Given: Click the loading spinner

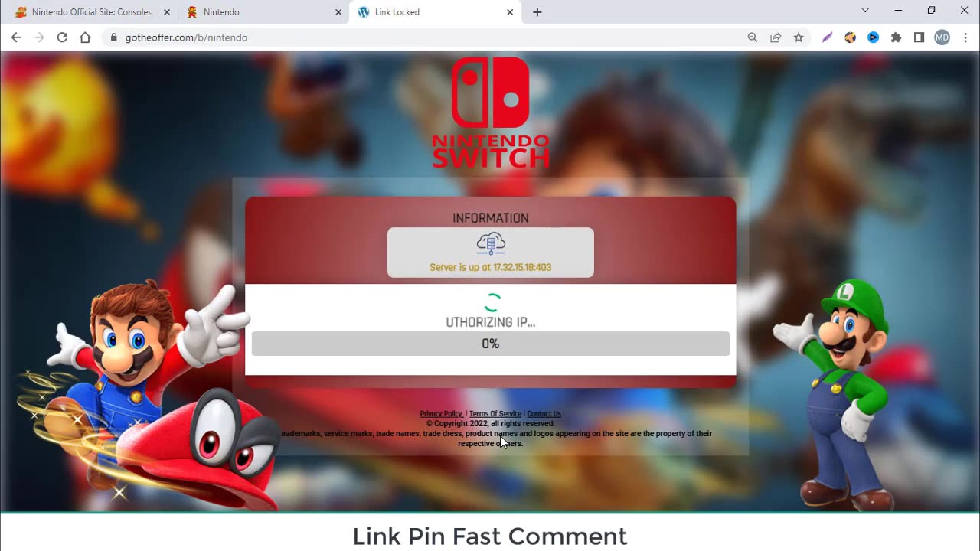Looking at the screenshot, I should pyautogui.click(x=492, y=302).
